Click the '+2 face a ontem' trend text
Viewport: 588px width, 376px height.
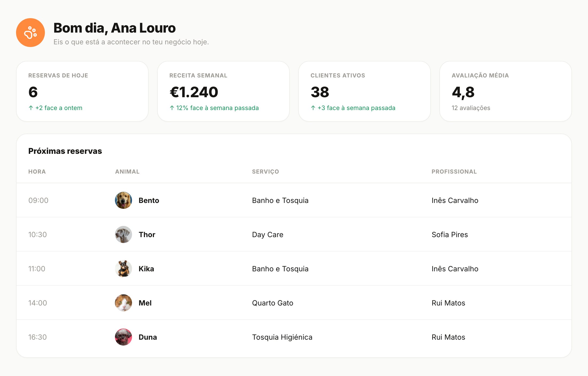point(55,108)
